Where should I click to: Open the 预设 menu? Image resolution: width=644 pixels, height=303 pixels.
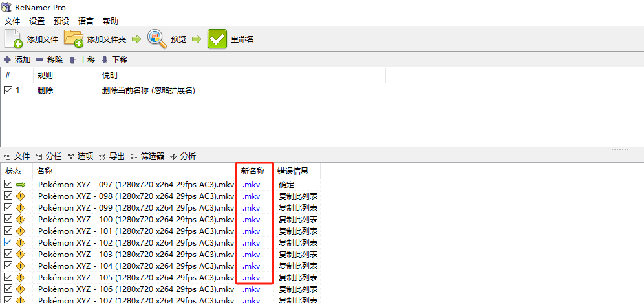tap(61, 21)
